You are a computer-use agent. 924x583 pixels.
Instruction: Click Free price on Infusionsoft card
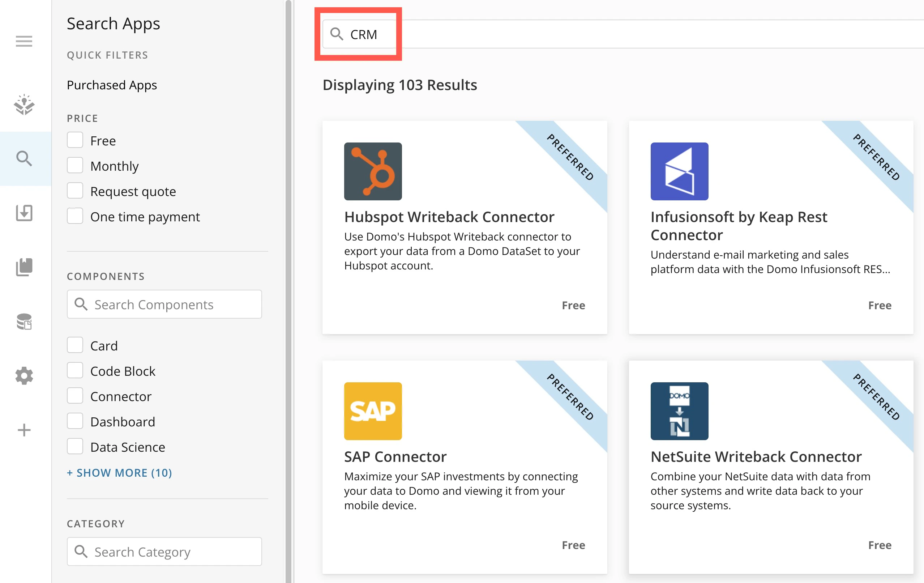click(880, 306)
